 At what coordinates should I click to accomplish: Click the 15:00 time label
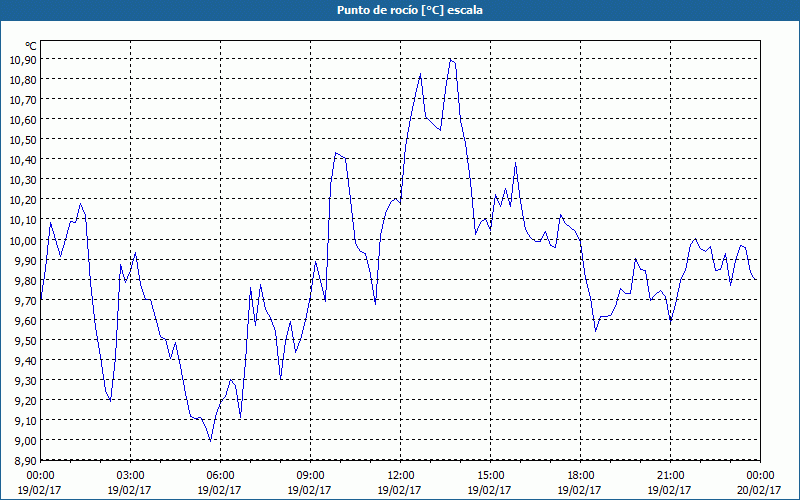tap(490, 476)
